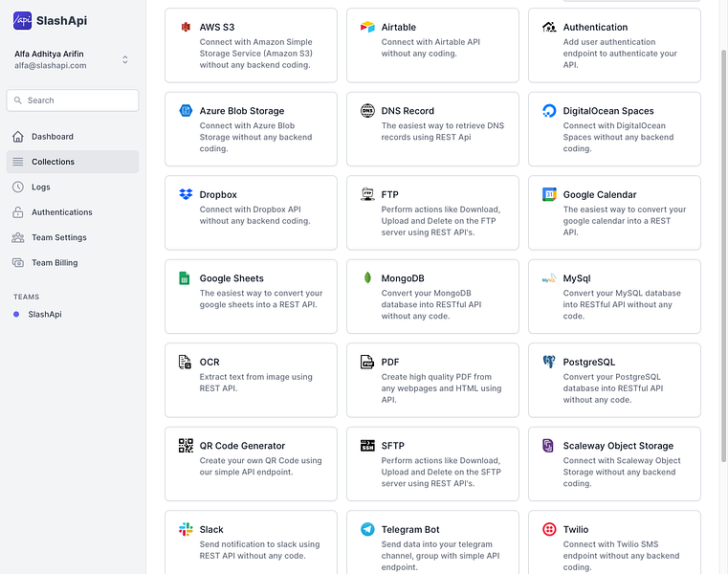Click the Airtable logo icon
Screen dimensions: 728x574
pos(367,27)
